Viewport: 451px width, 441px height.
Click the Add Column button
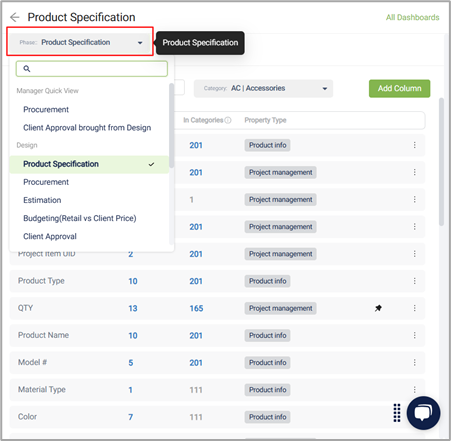pyautogui.click(x=399, y=88)
